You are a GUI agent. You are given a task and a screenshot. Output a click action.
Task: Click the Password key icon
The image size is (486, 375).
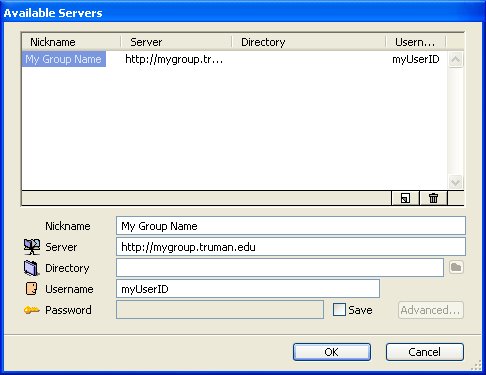click(x=32, y=310)
